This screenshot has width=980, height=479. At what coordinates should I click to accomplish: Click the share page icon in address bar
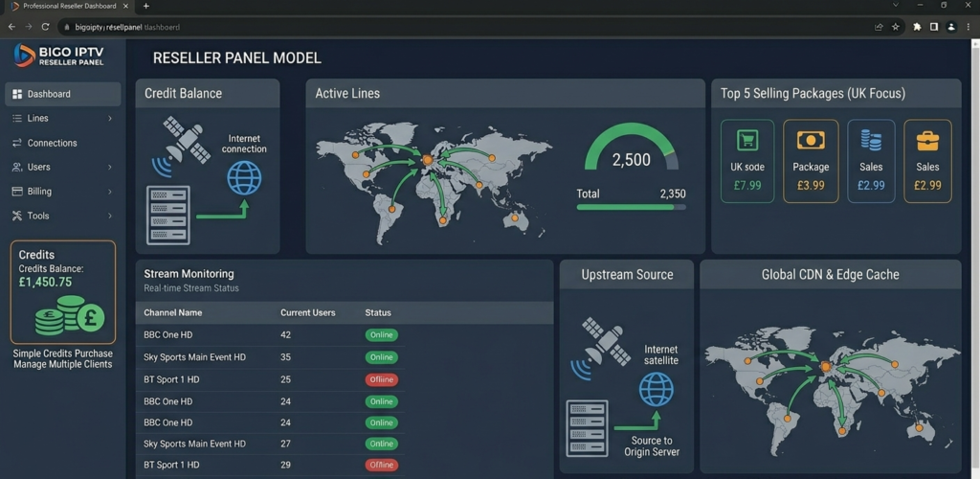[879, 27]
